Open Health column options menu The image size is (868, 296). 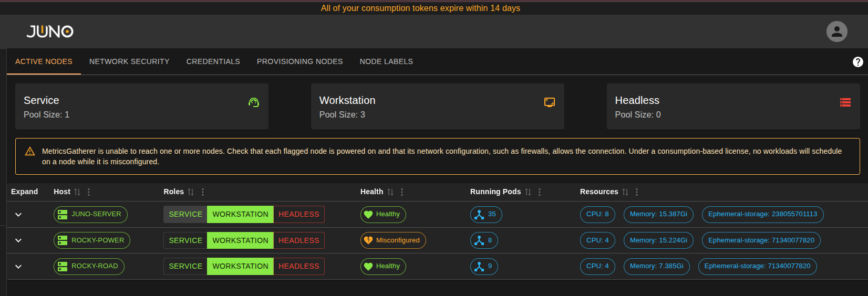(402, 192)
